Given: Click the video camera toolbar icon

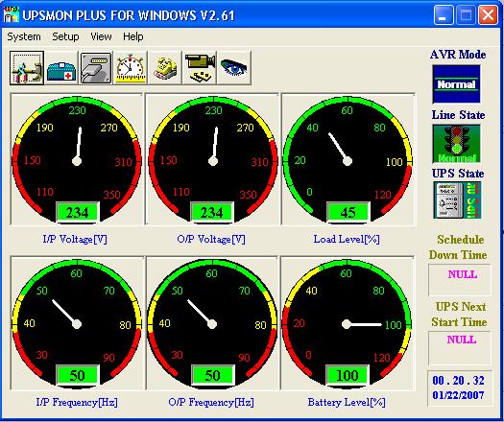Looking at the screenshot, I should point(200,68).
